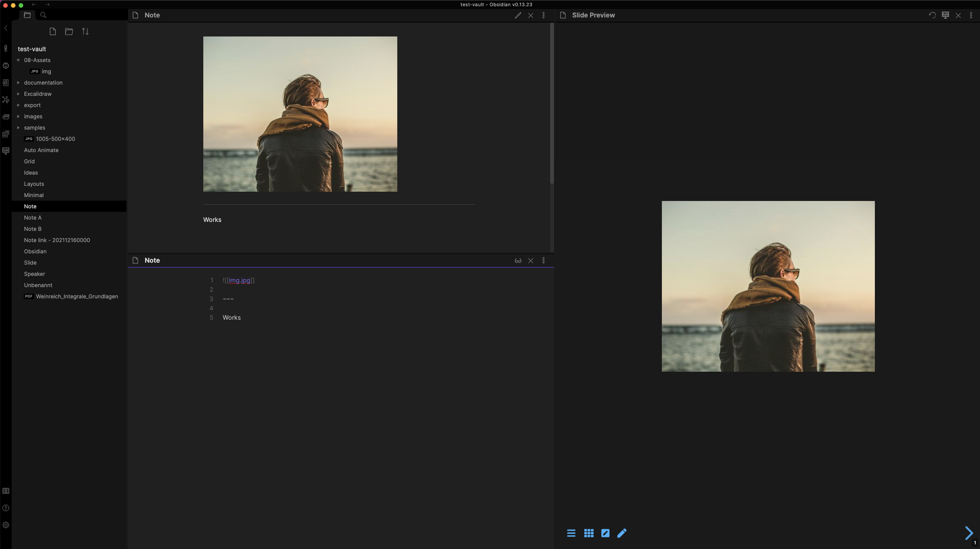Viewport: 980px width, 549px height.
Task: Expand the Excalidraw folder
Action: (x=18, y=94)
